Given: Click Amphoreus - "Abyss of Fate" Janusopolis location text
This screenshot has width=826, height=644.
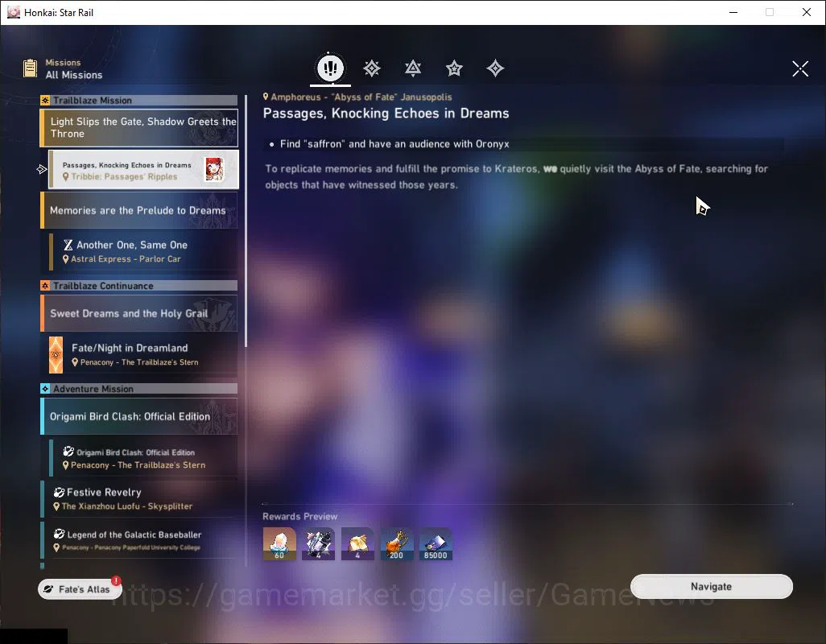Looking at the screenshot, I should 361,97.
